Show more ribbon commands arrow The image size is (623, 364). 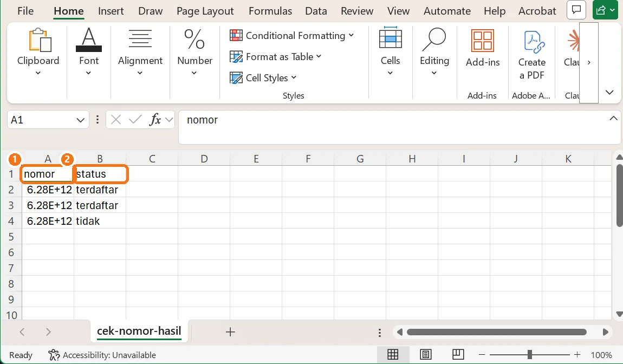[x=589, y=62]
